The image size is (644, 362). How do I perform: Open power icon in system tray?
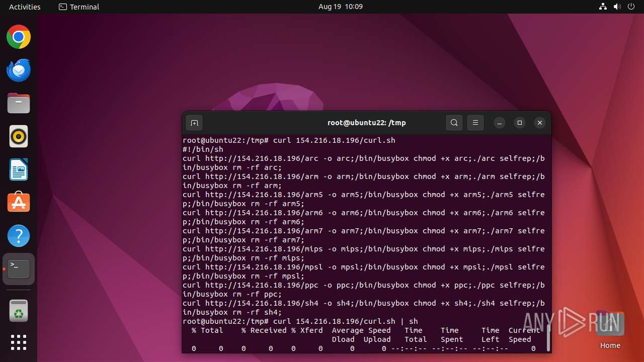[x=631, y=7]
